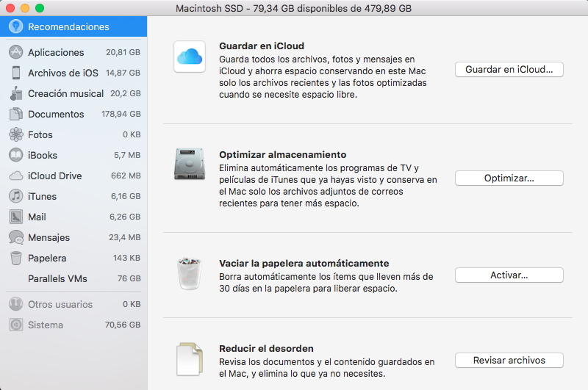
Task: Open the Recomendaciones sidebar entry
Action: tap(73, 26)
